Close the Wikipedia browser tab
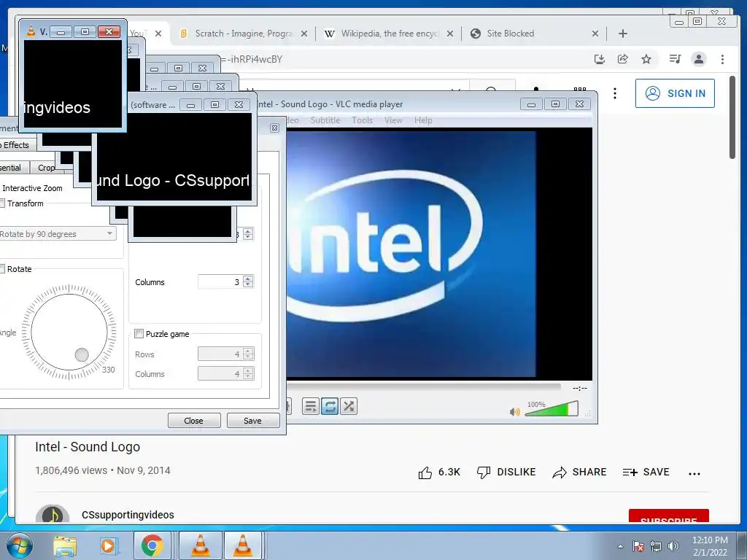This screenshot has width=747, height=560. 449,34
